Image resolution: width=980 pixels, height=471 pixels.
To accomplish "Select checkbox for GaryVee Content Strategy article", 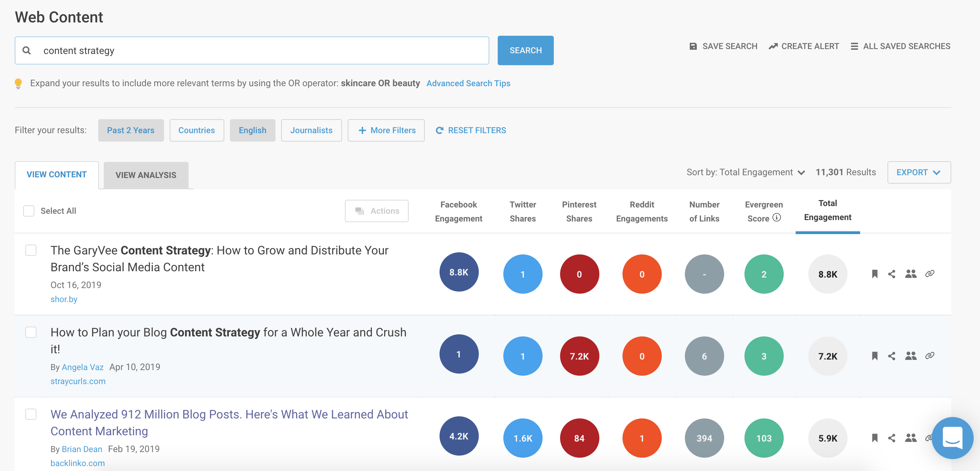I will (x=31, y=250).
